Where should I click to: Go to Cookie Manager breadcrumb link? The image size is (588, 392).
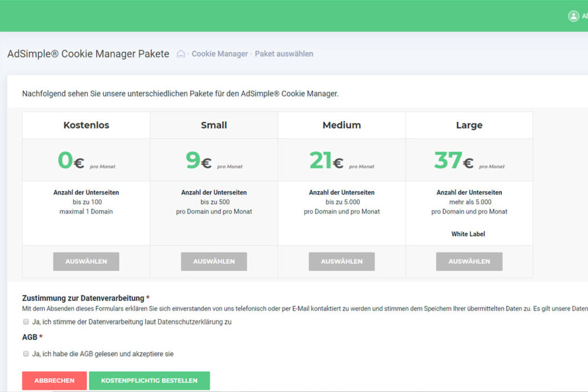pos(220,54)
